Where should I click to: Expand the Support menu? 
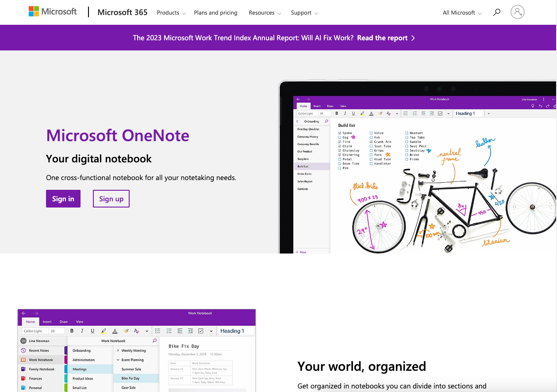[x=304, y=13]
